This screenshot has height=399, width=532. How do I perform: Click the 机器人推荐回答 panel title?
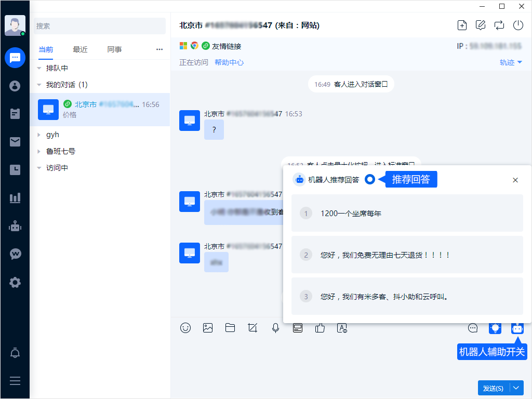pos(333,180)
